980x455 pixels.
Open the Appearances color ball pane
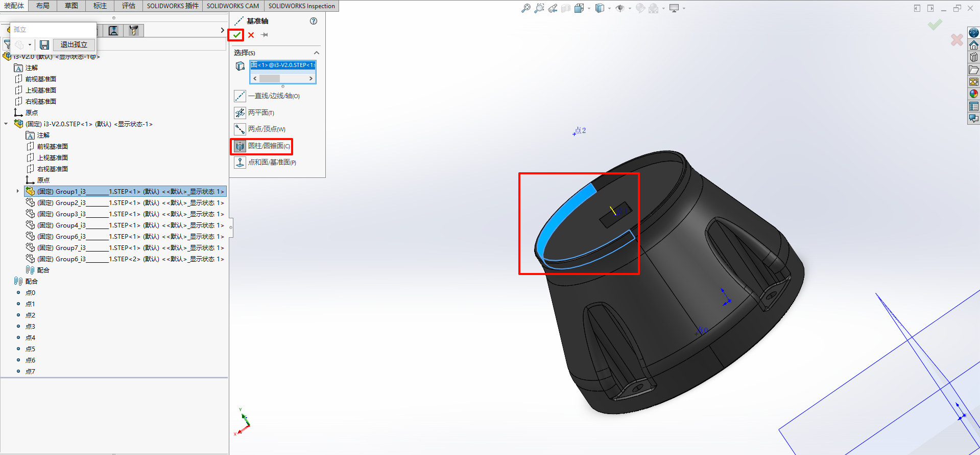(x=974, y=94)
